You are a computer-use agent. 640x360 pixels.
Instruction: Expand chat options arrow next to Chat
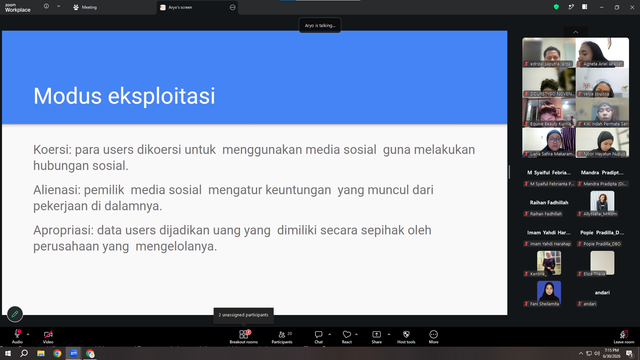[329, 334]
